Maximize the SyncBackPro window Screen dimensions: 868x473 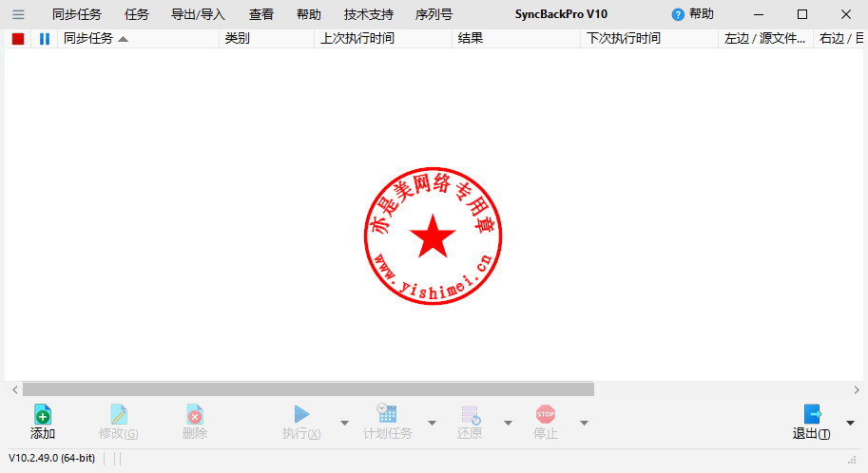click(802, 15)
